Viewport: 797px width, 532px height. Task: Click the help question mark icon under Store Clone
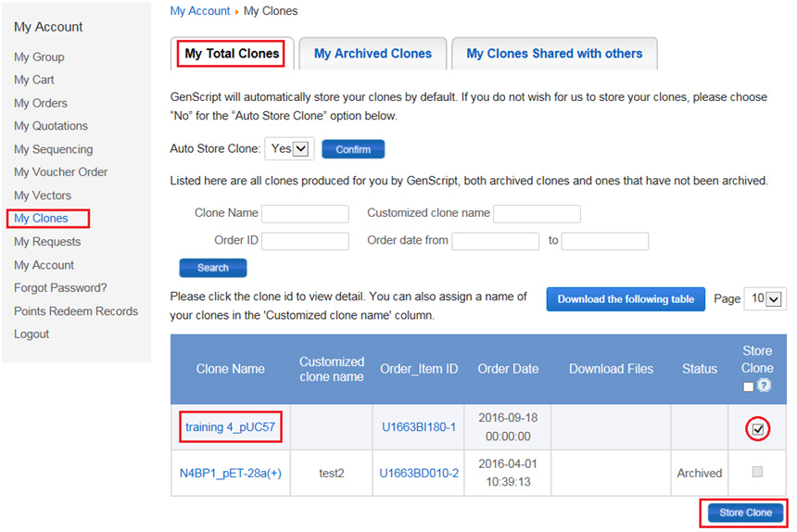click(765, 385)
